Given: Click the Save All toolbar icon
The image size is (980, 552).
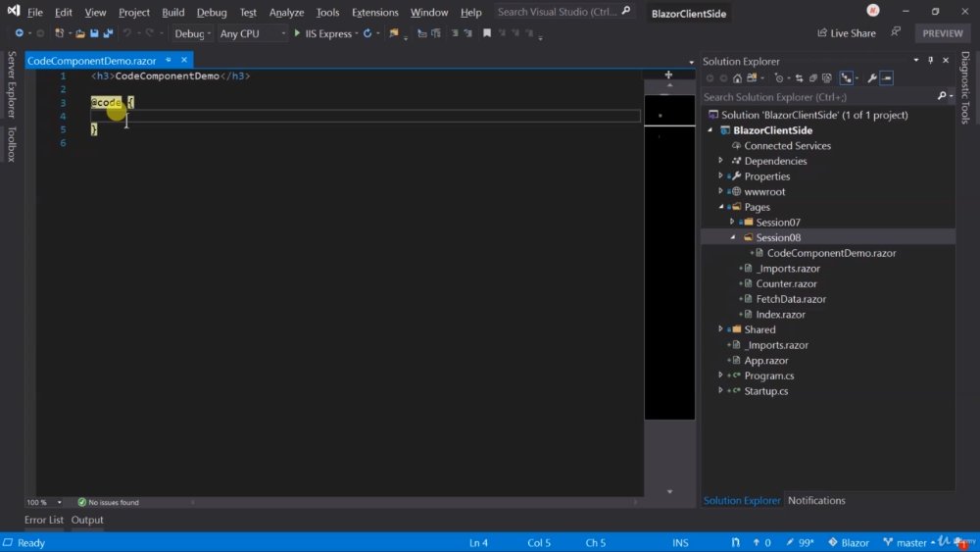Looking at the screenshot, I should [x=108, y=33].
